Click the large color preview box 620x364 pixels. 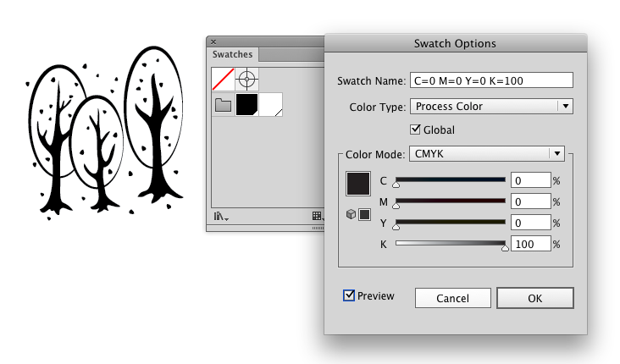click(358, 184)
